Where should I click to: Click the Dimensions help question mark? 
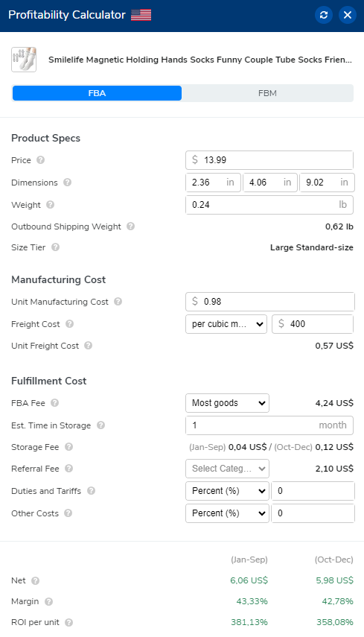click(x=67, y=183)
